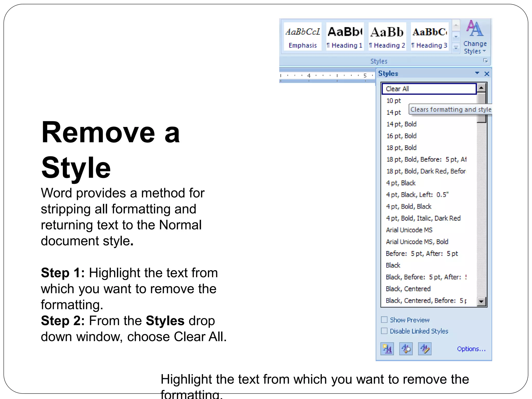This screenshot has height=399, width=532.
Task: Open the Change Styles menu
Action: 475,37
